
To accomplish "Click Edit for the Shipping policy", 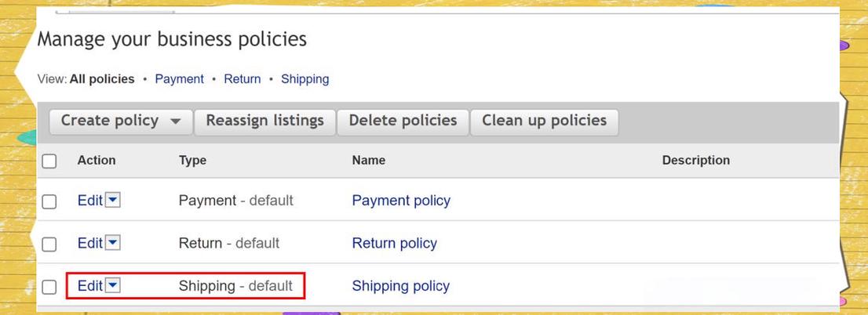I will (89, 286).
